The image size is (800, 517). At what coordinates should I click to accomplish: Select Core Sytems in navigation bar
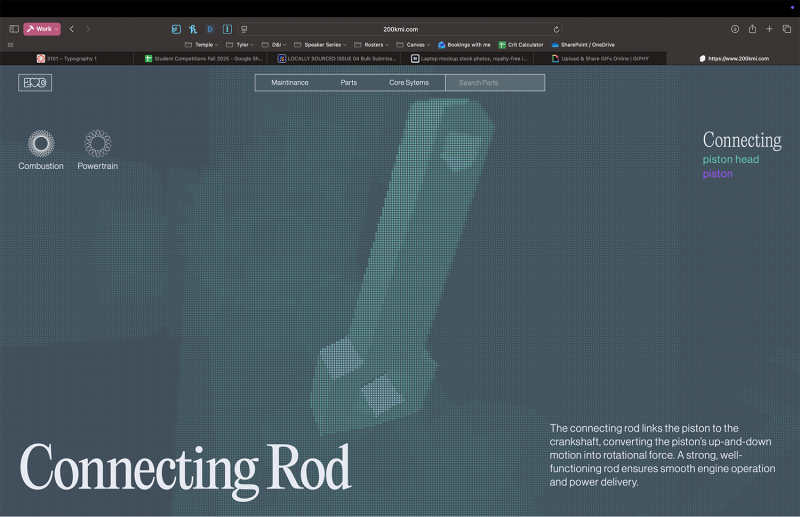[409, 83]
